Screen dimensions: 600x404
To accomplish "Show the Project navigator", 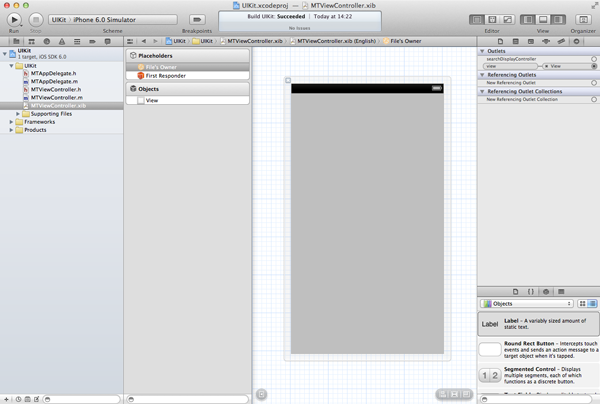I will pyautogui.click(x=16, y=41).
